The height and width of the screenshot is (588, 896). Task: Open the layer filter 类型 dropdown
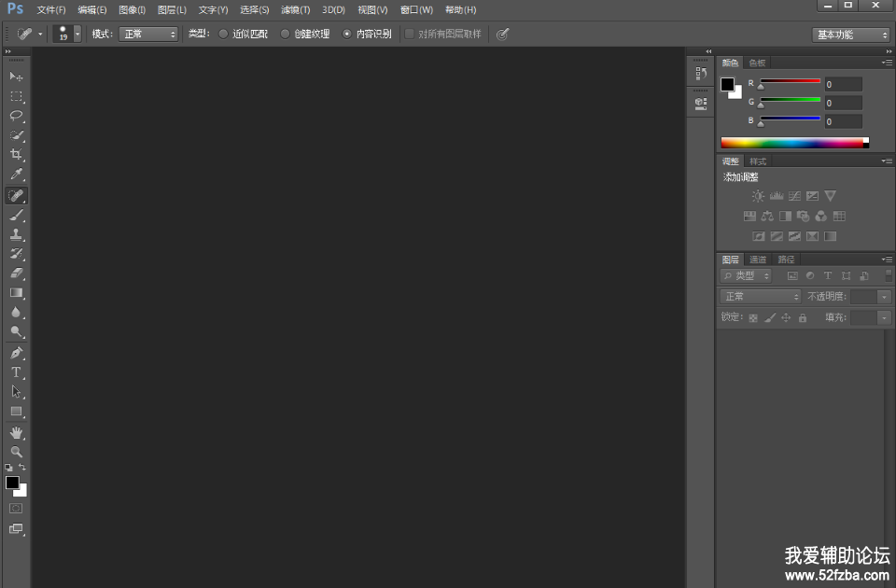pyautogui.click(x=746, y=276)
